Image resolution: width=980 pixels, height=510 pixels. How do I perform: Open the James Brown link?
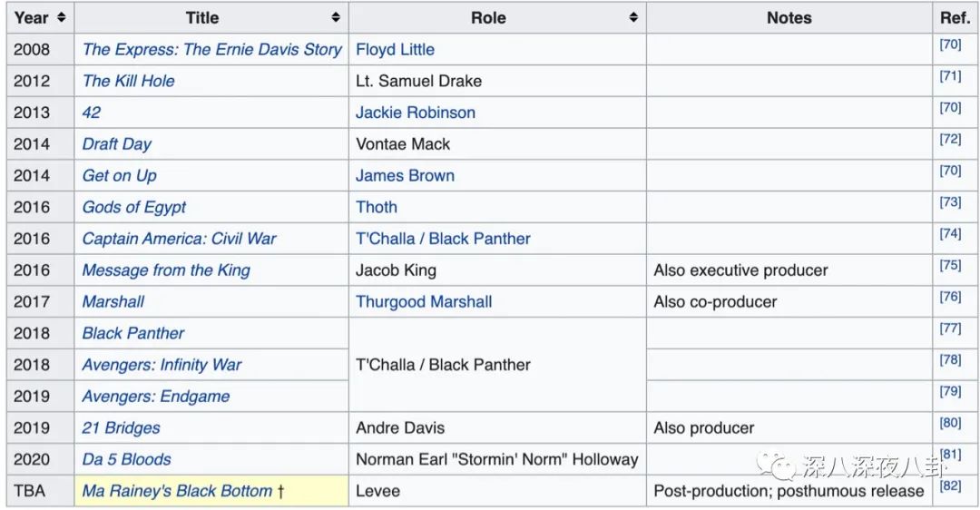click(405, 175)
